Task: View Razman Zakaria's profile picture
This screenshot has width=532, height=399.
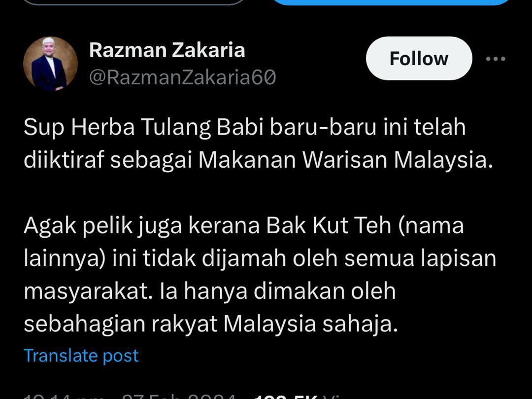Action: (x=50, y=64)
